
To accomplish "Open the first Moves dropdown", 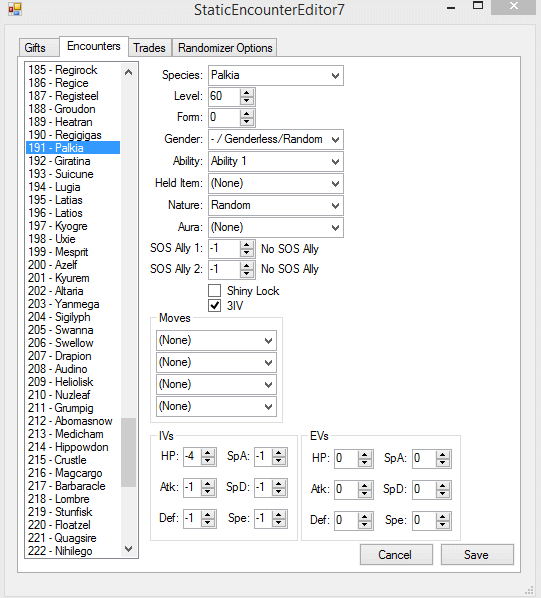I will click(x=216, y=340).
